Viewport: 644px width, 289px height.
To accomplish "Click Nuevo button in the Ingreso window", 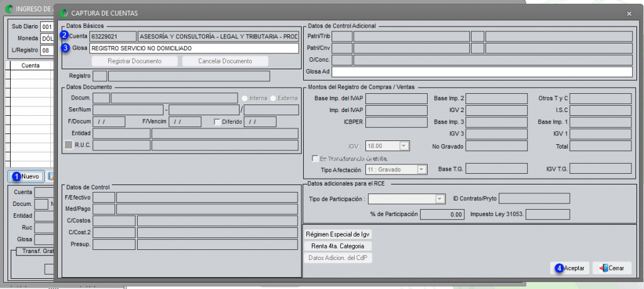I will coord(26,176).
